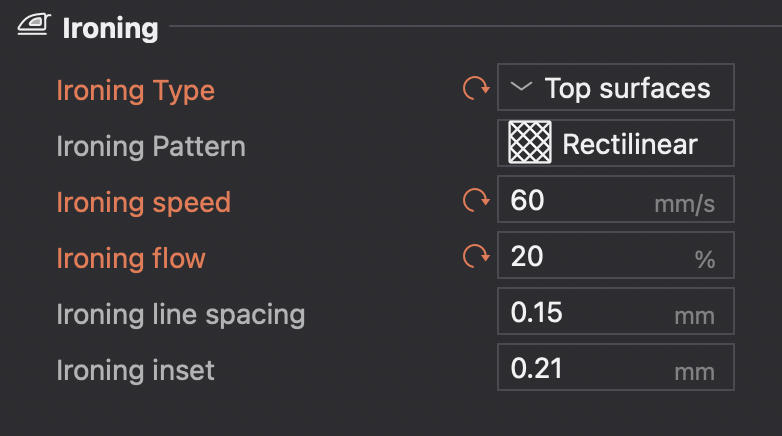Click the Ironing line spacing label
Image resolution: width=782 pixels, height=436 pixels.
pyautogui.click(x=181, y=315)
